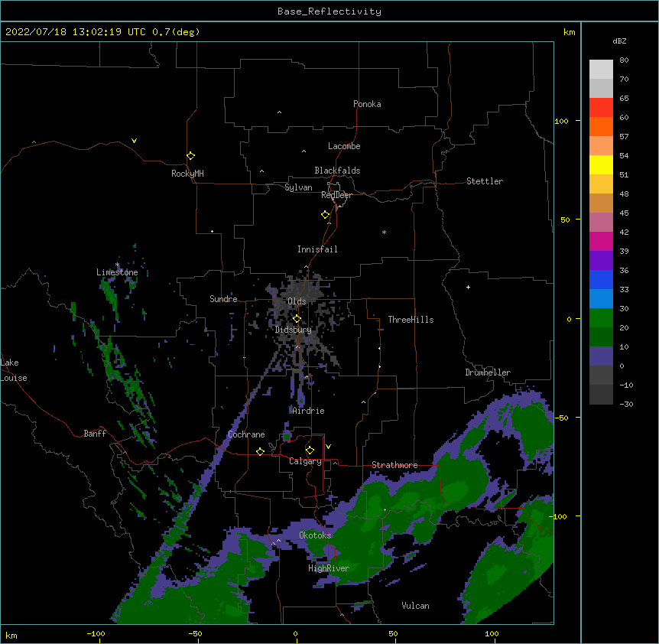This screenshot has height=644, width=659.
Task: Pick the bright yellow 54 dBZ swatch
Action: click(x=601, y=164)
